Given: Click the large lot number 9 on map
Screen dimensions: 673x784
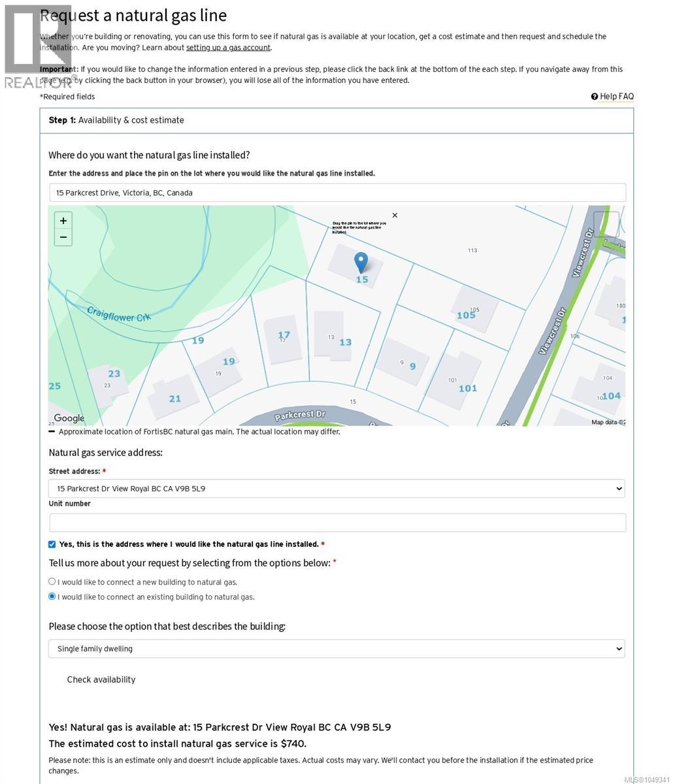Looking at the screenshot, I should pos(412,366).
